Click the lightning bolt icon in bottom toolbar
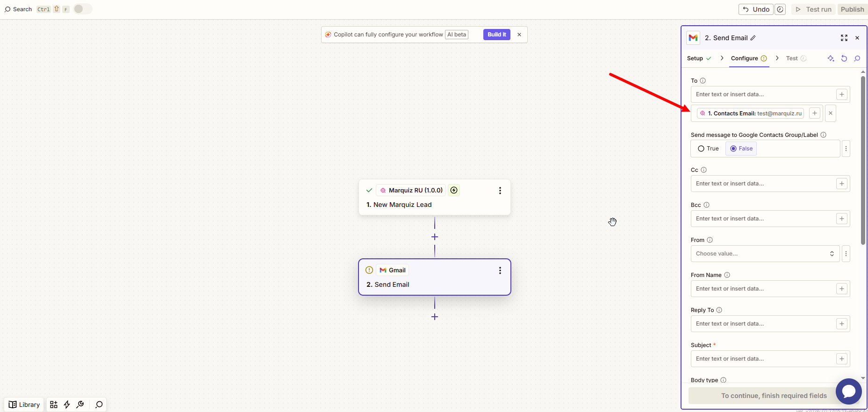The image size is (868, 412). point(67,405)
